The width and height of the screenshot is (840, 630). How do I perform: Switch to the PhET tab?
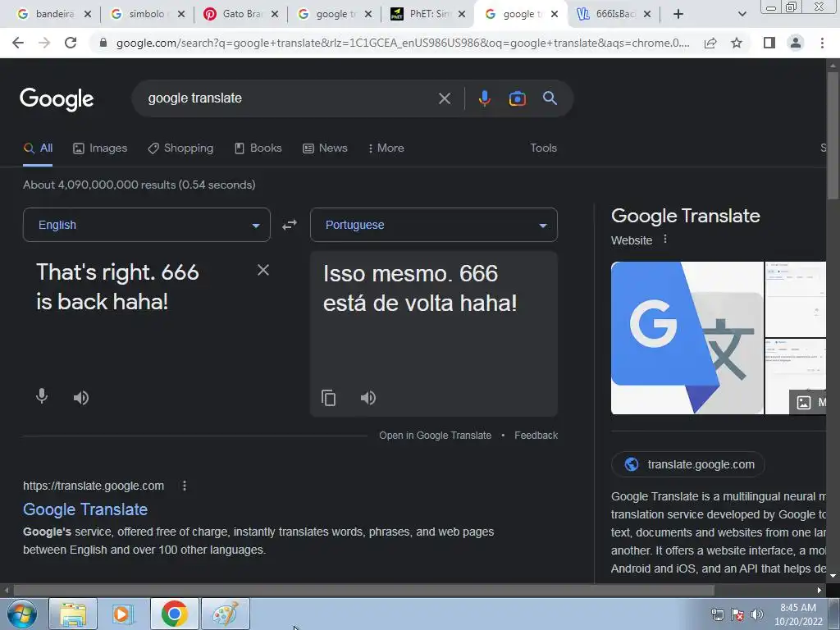(x=426, y=14)
